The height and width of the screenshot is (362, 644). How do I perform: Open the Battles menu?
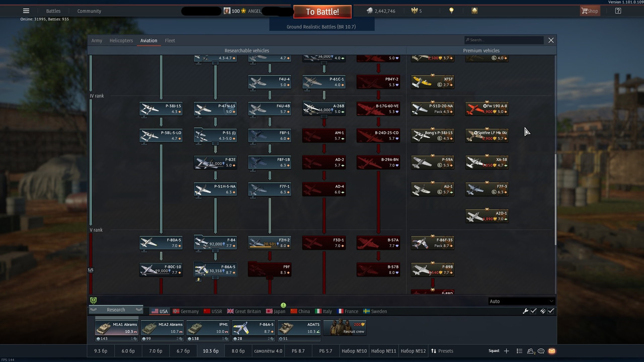click(x=53, y=11)
